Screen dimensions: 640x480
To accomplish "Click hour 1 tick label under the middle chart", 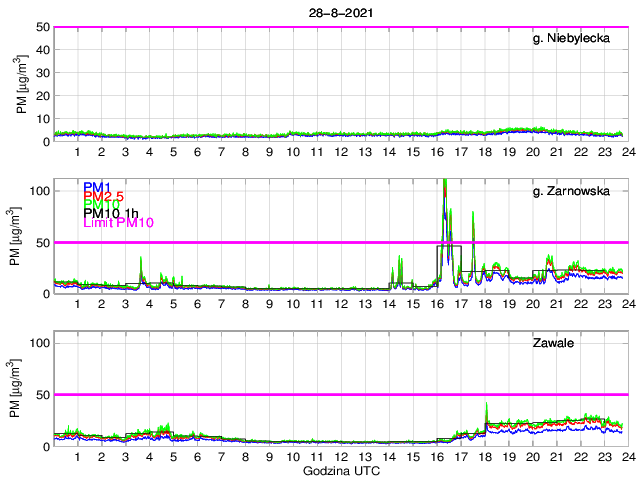I will [x=77, y=304].
